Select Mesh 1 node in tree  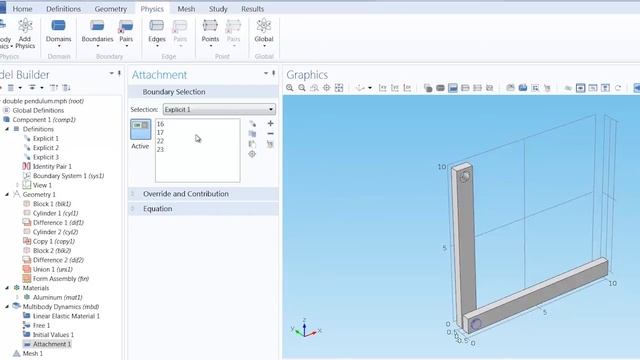[x=33, y=353]
